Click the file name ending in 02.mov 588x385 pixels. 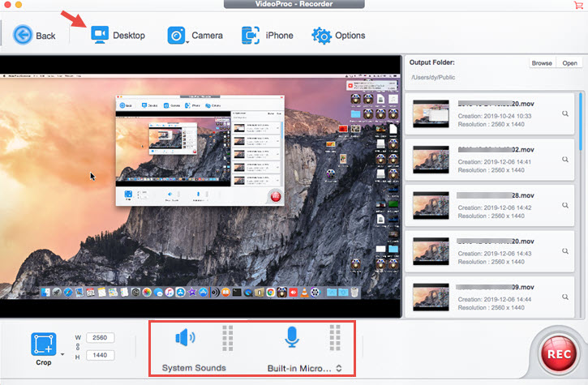click(496, 150)
